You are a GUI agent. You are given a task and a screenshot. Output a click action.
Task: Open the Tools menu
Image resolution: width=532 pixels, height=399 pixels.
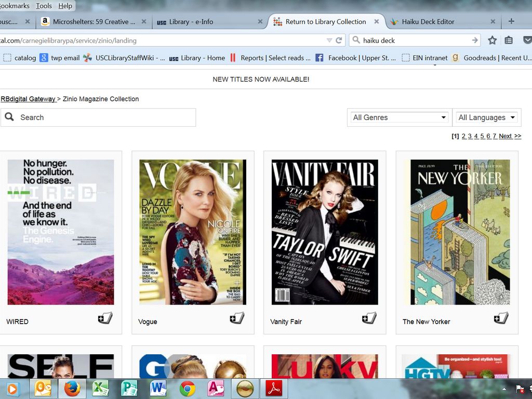(x=44, y=6)
